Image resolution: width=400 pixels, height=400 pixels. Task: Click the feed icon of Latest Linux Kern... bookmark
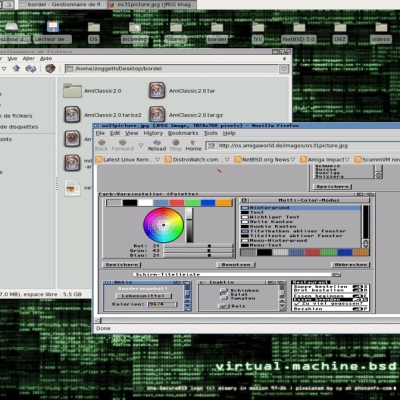point(99,160)
